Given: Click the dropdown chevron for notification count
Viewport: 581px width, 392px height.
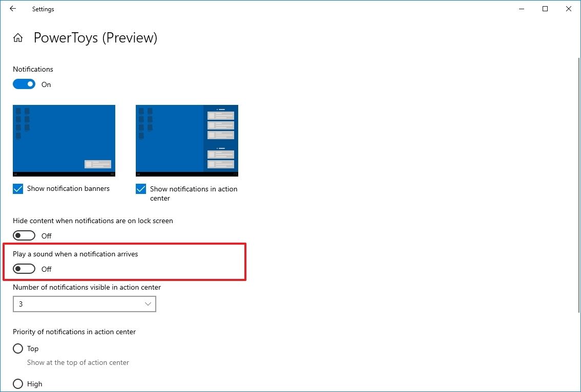Looking at the screenshot, I should [x=149, y=304].
